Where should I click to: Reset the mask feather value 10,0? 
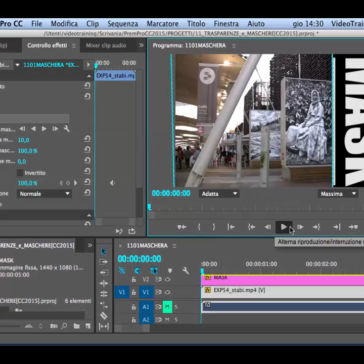[87, 139]
